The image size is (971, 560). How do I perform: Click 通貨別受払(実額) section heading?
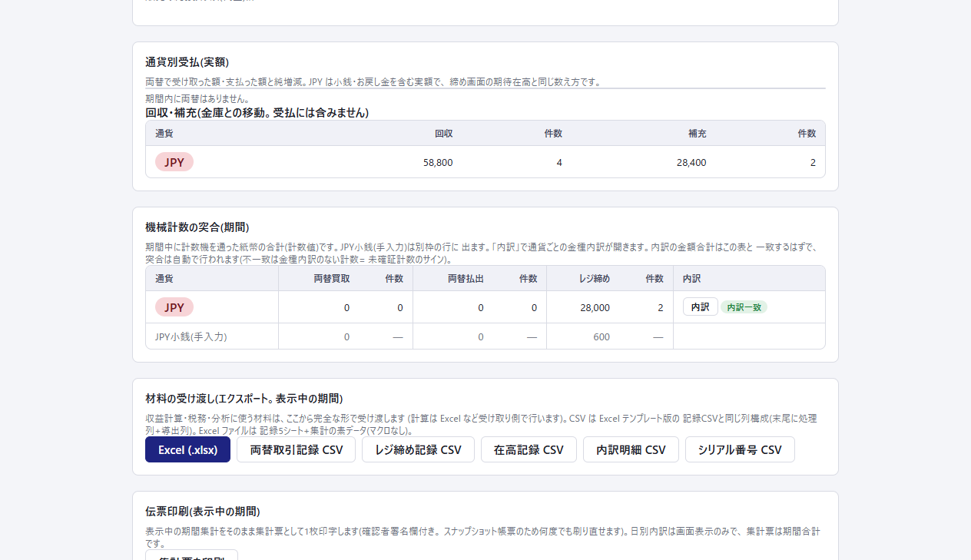tap(187, 62)
